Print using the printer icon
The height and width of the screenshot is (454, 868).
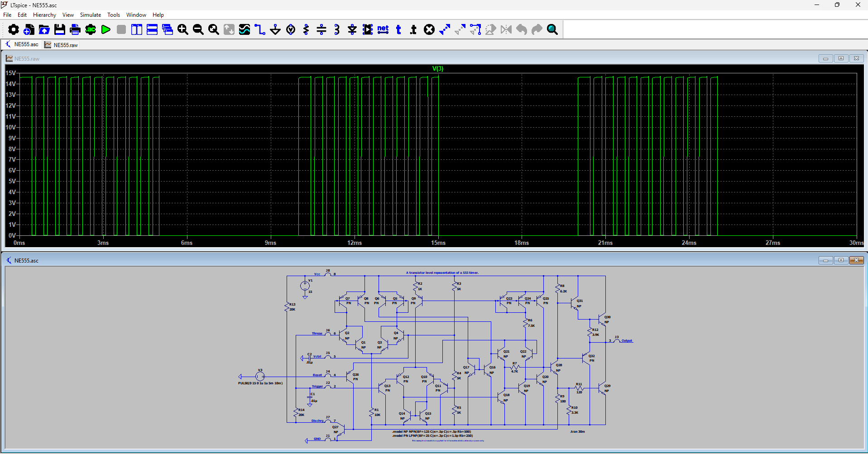coord(75,30)
